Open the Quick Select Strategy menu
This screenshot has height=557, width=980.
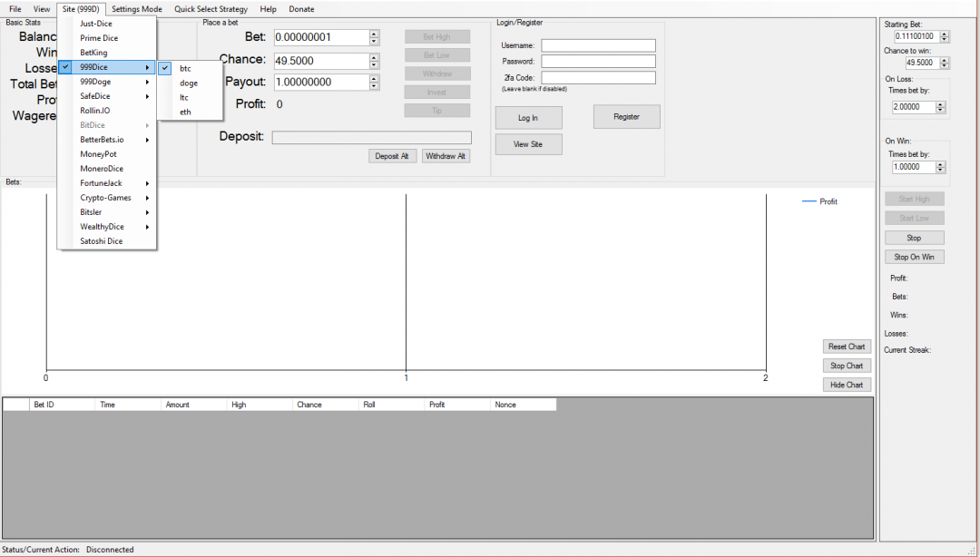click(x=211, y=9)
